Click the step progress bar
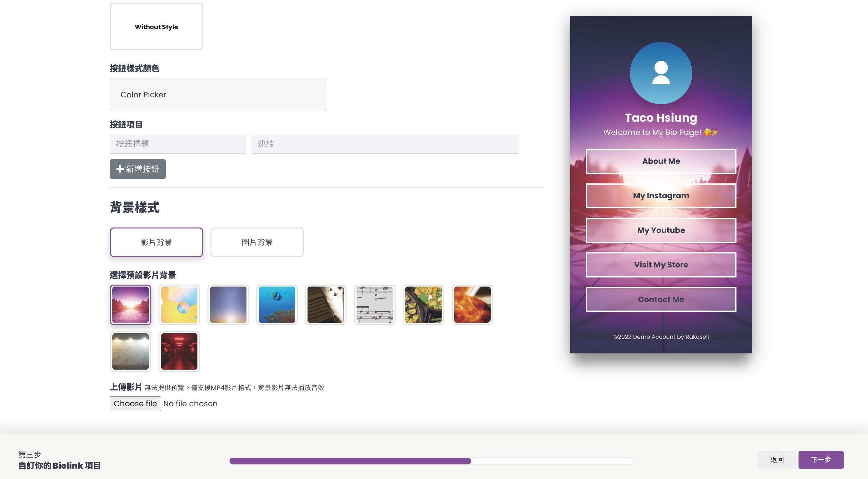The image size is (868, 479). pos(431,461)
